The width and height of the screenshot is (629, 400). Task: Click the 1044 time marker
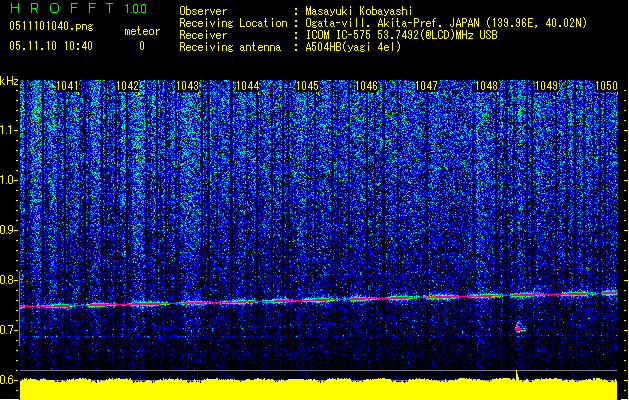click(x=248, y=86)
